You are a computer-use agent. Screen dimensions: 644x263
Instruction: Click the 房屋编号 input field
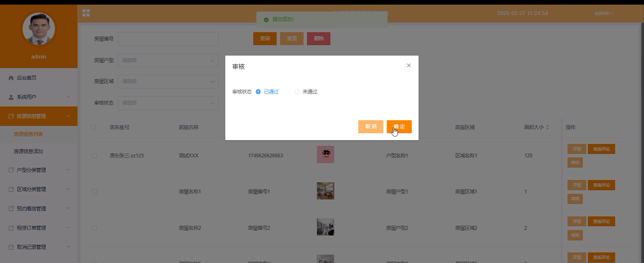[x=168, y=39]
